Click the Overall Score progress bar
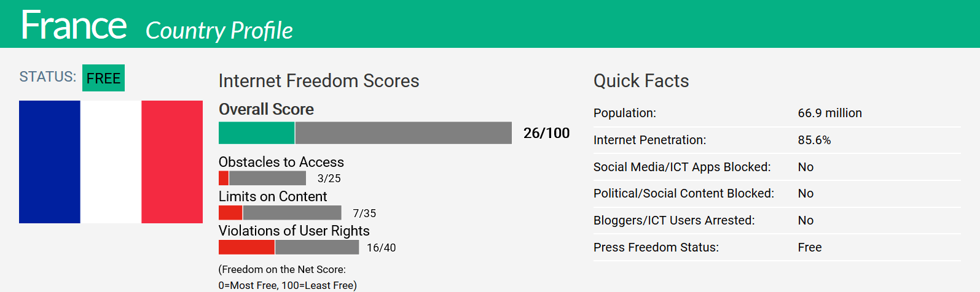This screenshot has width=980, height=292. pos(365,133)
